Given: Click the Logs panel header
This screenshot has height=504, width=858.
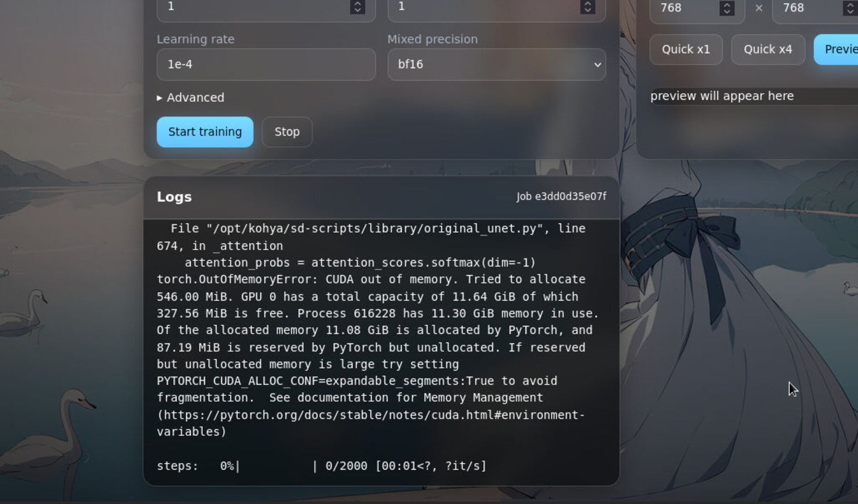Looking at the screenshot, I should [x=174, y=196].
